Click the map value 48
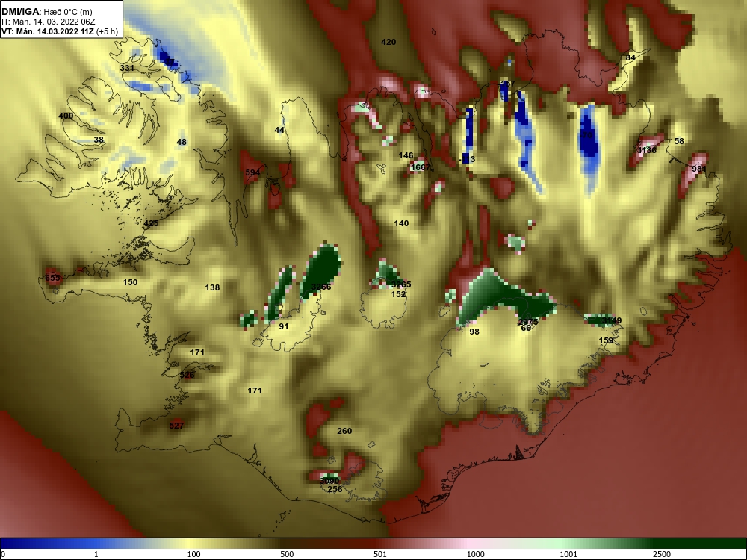Viewport: 747px width, 560px height. [x=182, y=141]
